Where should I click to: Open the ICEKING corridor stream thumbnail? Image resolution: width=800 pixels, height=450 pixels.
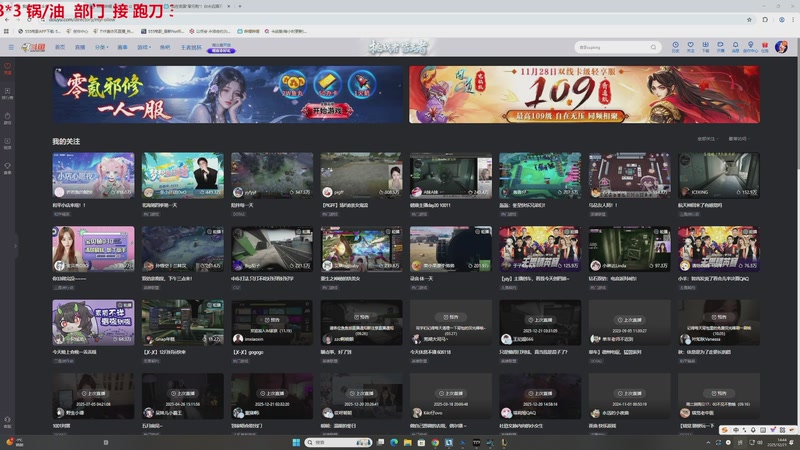tap(719, 175)
